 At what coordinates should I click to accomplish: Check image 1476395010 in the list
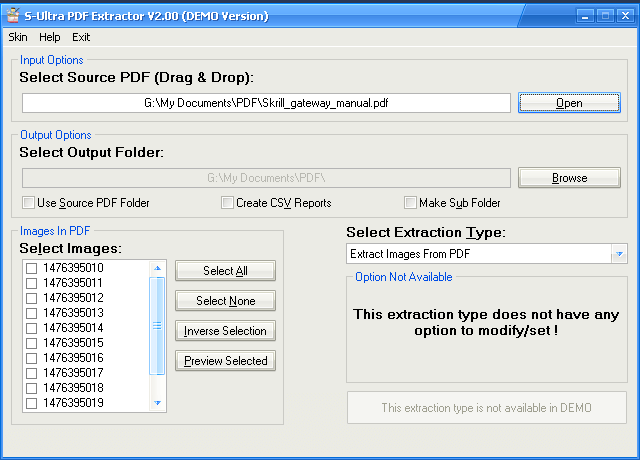[32, 268]
